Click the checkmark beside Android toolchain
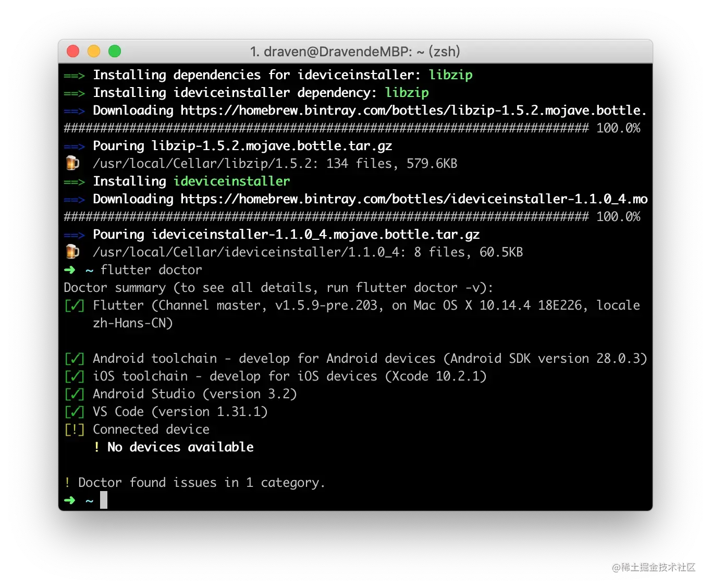711x588 pixels. (x=74, y=359)
